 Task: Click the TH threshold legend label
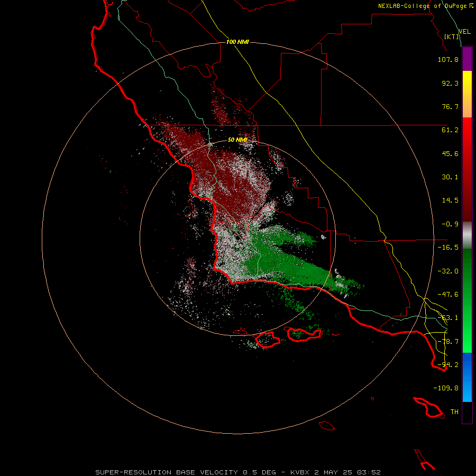click(454, 412)
